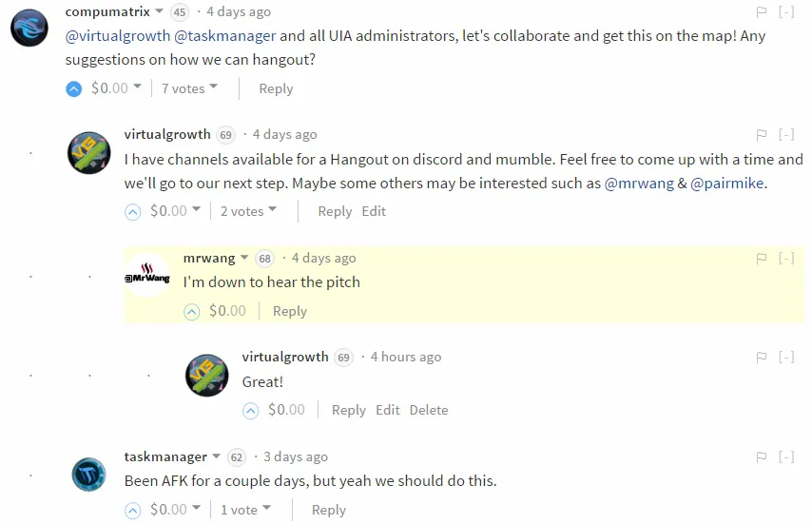The width and height of the screenshot is (812, 524).
Task: Open mrwang's profile avatar
Action: coord(147,275)
